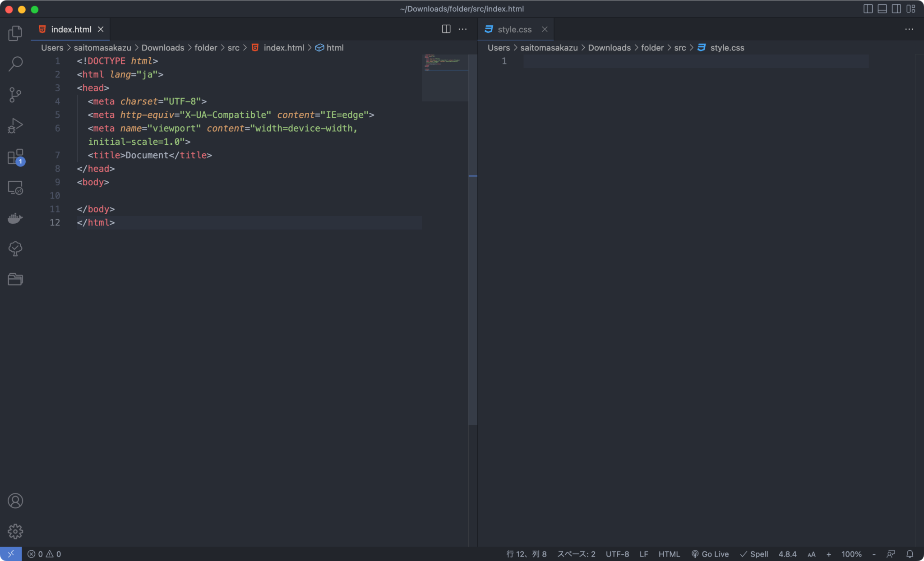This screenshot has width=924, height=561.
Task: Click UTF-8 encoding in status bar
Action: 617,554
